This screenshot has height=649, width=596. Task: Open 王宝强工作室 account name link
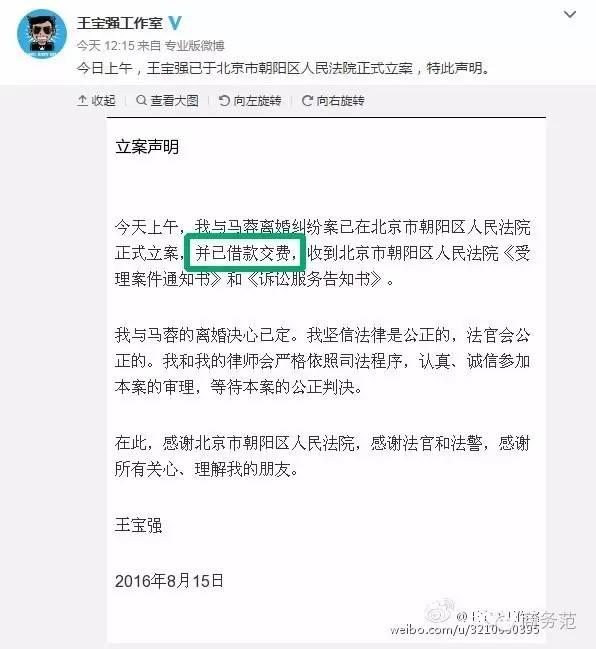(120, 23)
